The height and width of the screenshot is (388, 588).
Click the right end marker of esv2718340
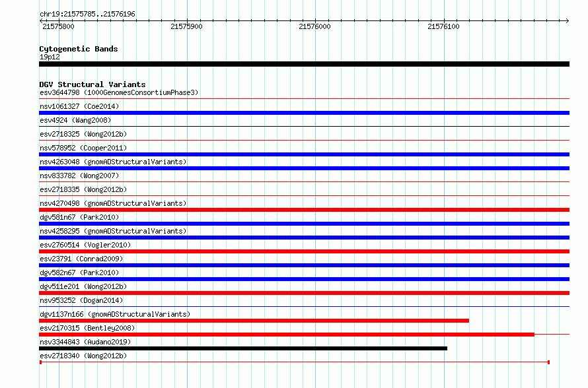coord(548,362)
